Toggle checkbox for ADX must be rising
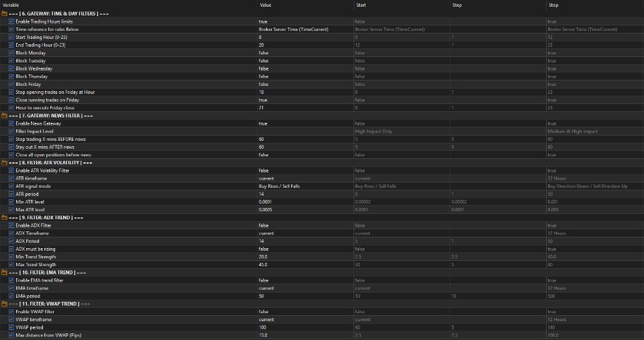Viewport: 644px width, 340px height. pos(11,249)
